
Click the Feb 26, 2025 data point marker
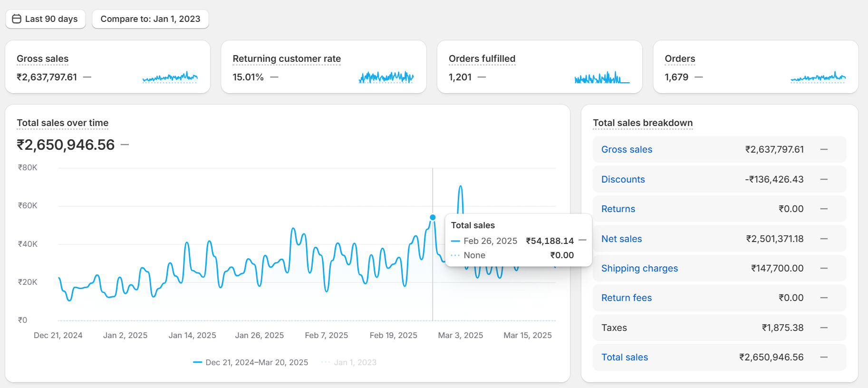(433, 217)
